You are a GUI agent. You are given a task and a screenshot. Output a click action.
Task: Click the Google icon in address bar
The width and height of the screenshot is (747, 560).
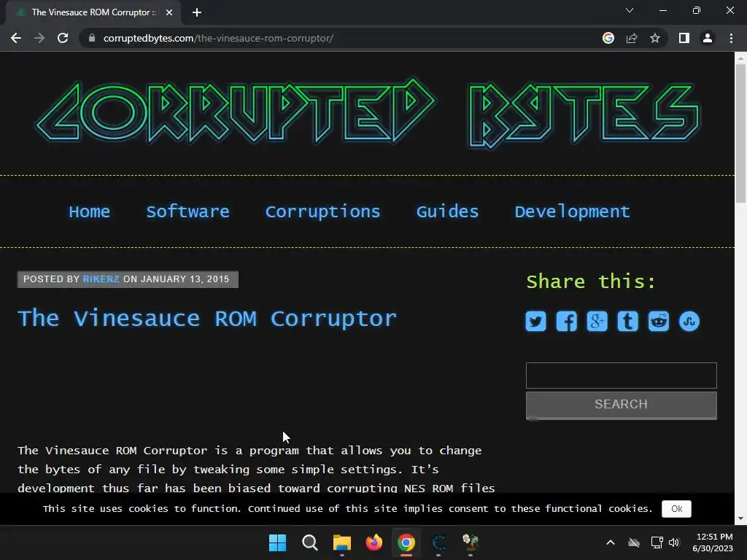608,38
